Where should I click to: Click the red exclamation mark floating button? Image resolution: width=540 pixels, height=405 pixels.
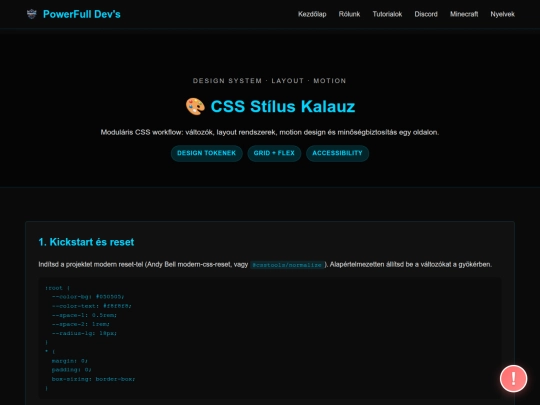(513, 378)
